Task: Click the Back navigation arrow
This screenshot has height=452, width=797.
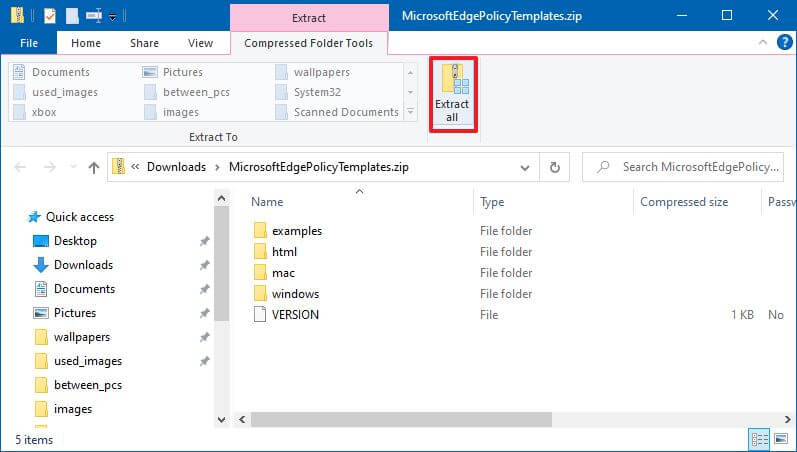Action: [20, 167]
